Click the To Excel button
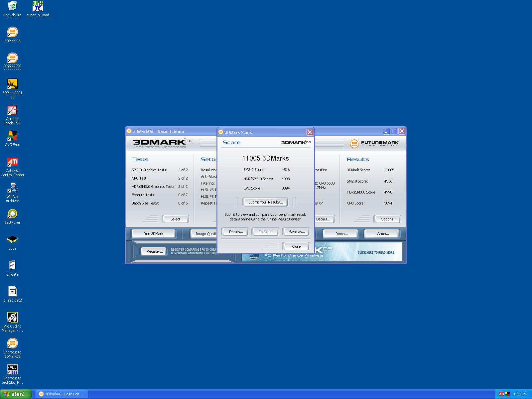The image size is (532, 399). point(265,232)
